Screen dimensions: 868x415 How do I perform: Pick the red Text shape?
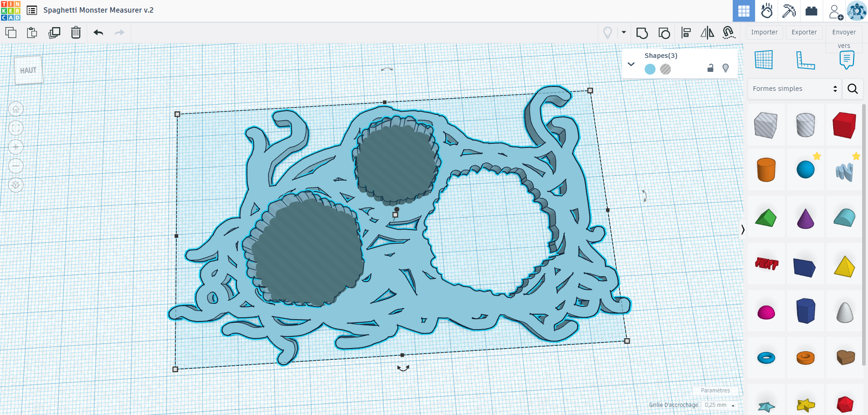766,264
